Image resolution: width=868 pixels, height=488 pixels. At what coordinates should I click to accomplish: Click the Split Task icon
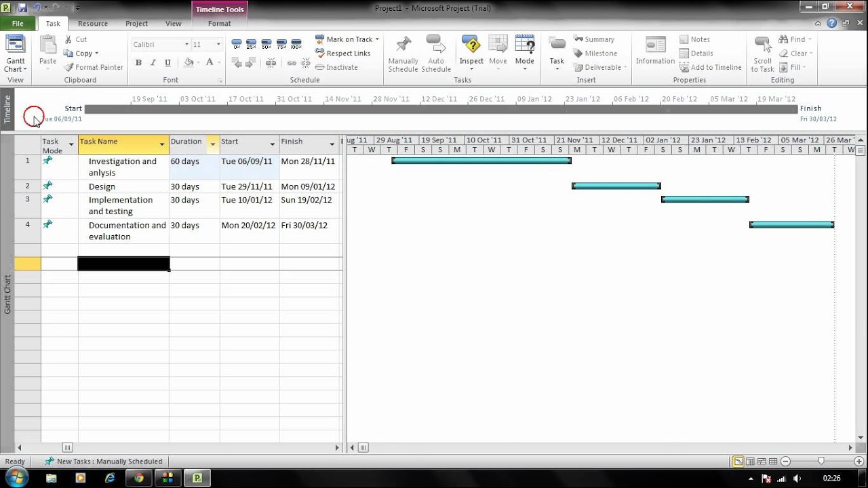tap(271, 62)
